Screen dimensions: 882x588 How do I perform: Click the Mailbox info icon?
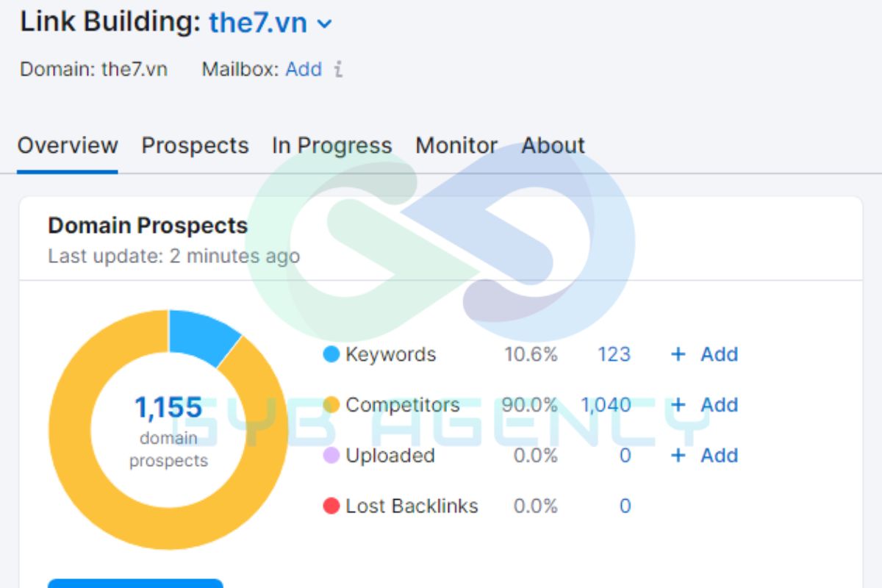[338, 70]
